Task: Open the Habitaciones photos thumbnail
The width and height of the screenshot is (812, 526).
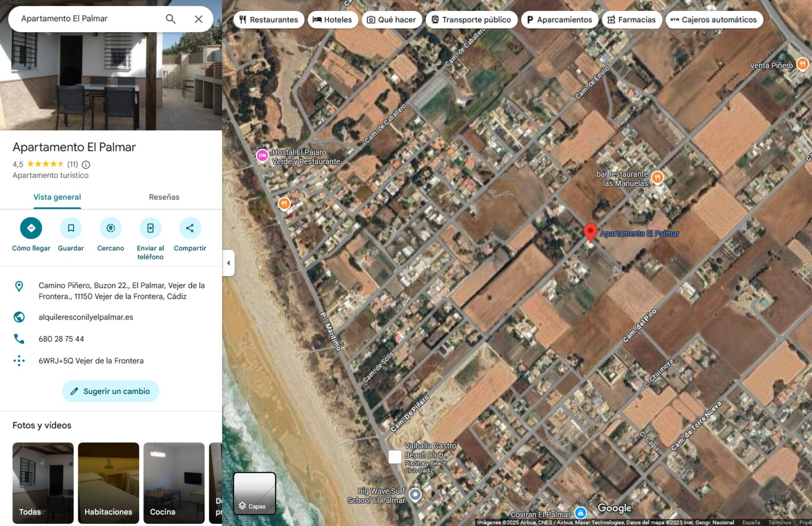Action: click(108, 483)
